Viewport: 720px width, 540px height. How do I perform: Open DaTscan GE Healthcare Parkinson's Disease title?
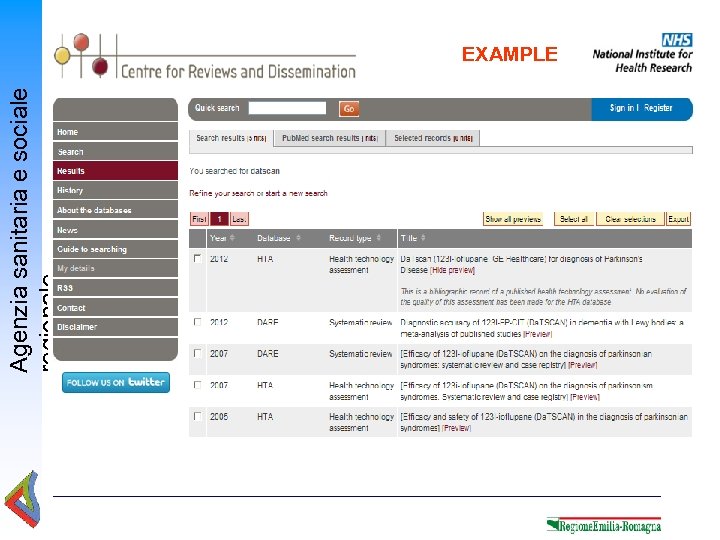[x=521, y=264]
